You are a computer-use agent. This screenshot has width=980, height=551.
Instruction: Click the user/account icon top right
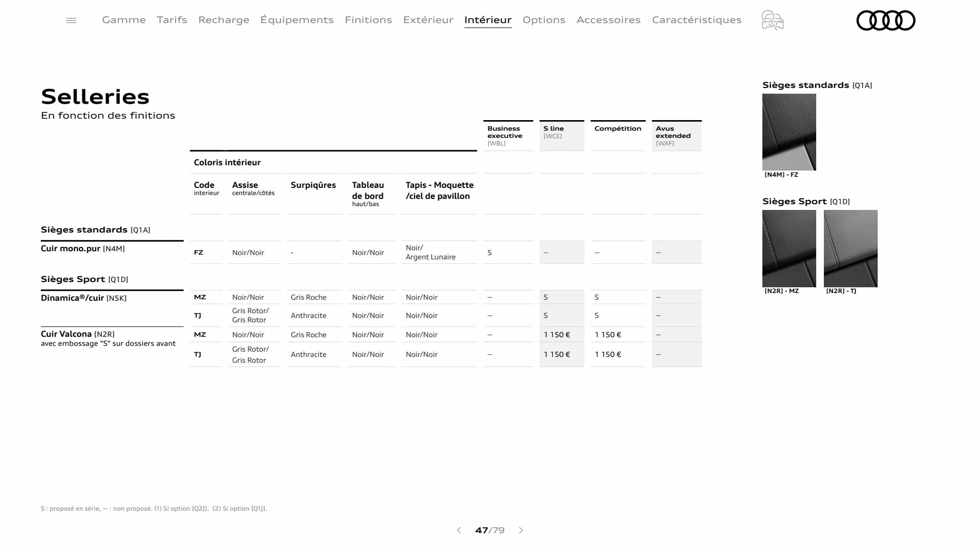click(772, 20)
